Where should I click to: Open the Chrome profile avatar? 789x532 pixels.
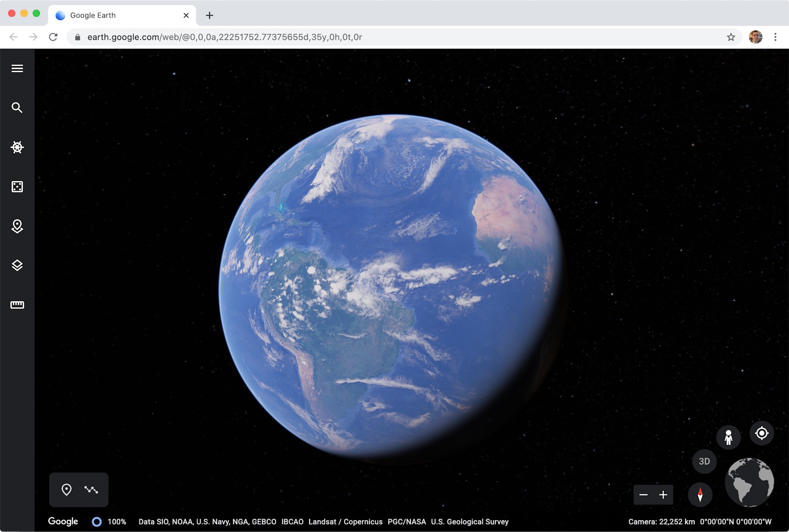point(756,37)
